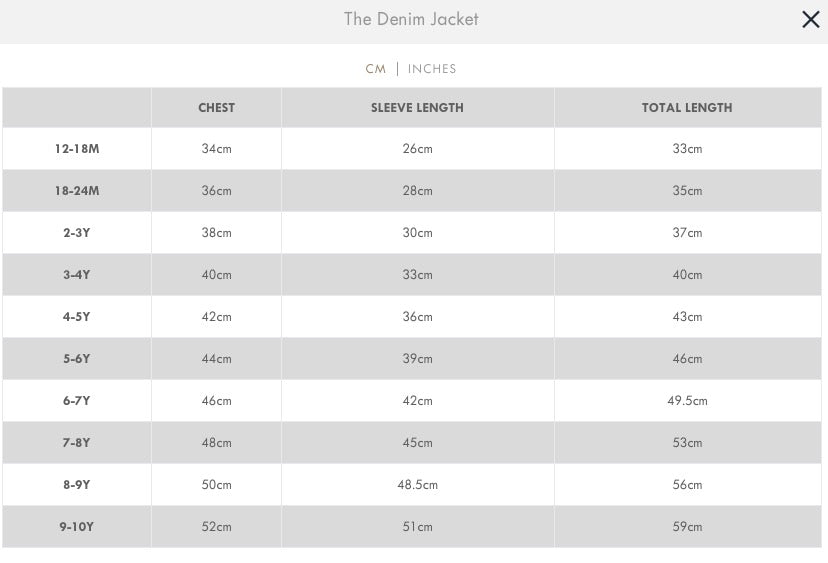Select the 3-4Y size row label

(x=77, y=275)
